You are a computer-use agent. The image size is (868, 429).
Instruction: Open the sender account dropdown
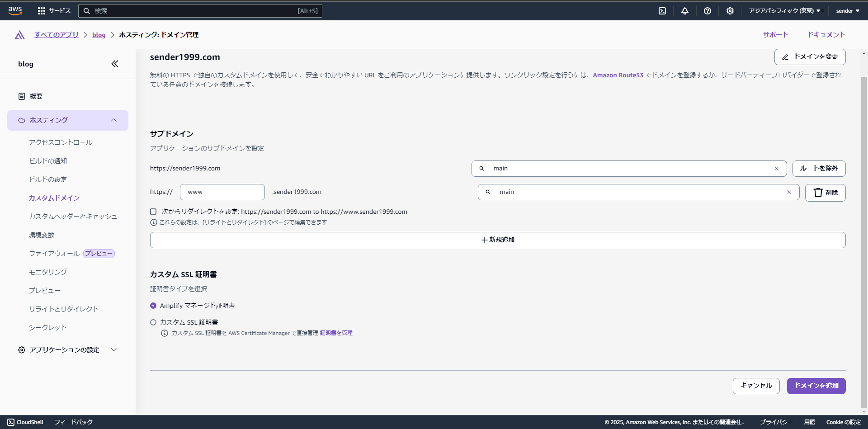848,11
